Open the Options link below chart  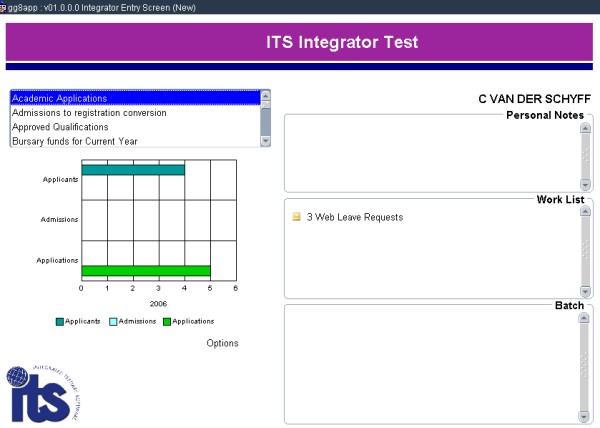[x=222, y=343]
